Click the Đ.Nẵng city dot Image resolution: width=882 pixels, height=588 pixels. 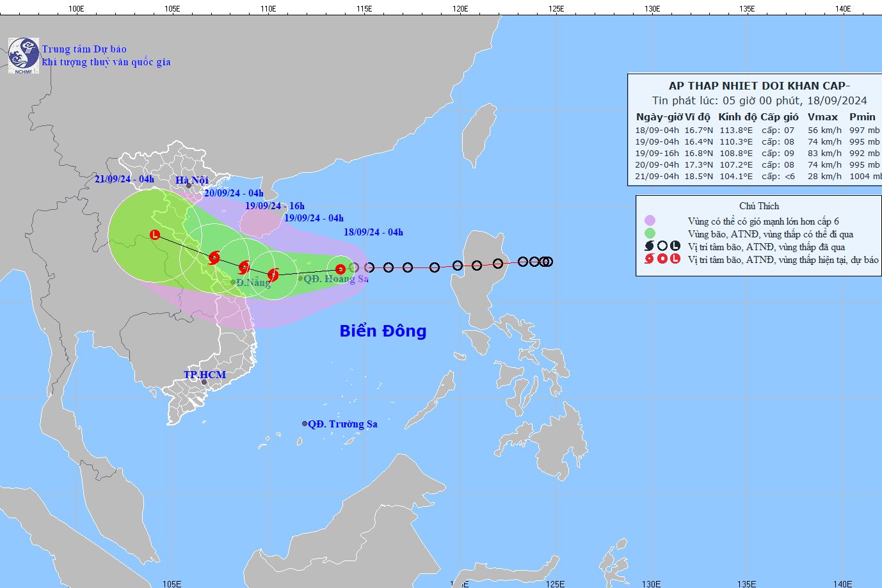(x=233, y=282)
